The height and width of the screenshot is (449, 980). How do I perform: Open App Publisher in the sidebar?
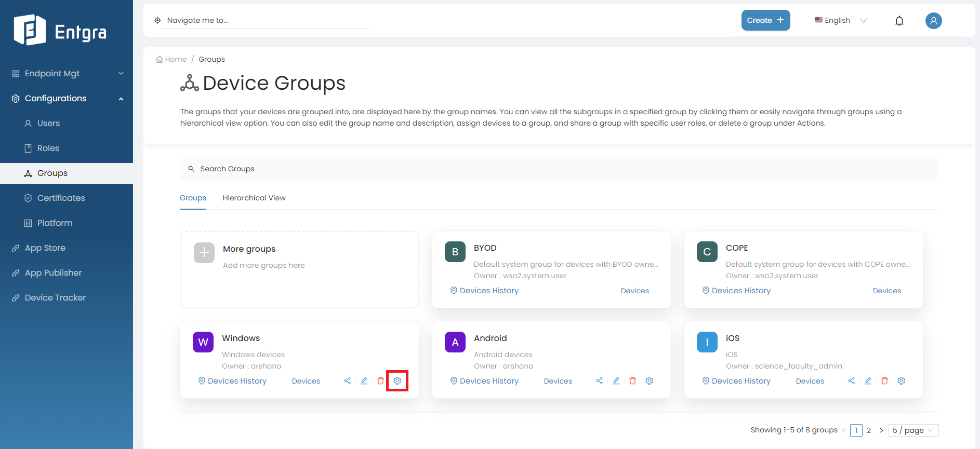click(67, 273)
